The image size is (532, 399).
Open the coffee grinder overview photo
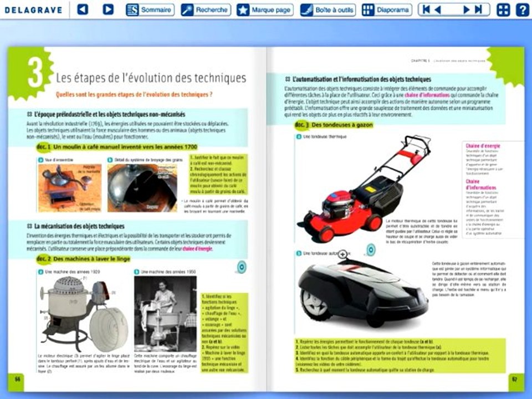click(70, 188)
